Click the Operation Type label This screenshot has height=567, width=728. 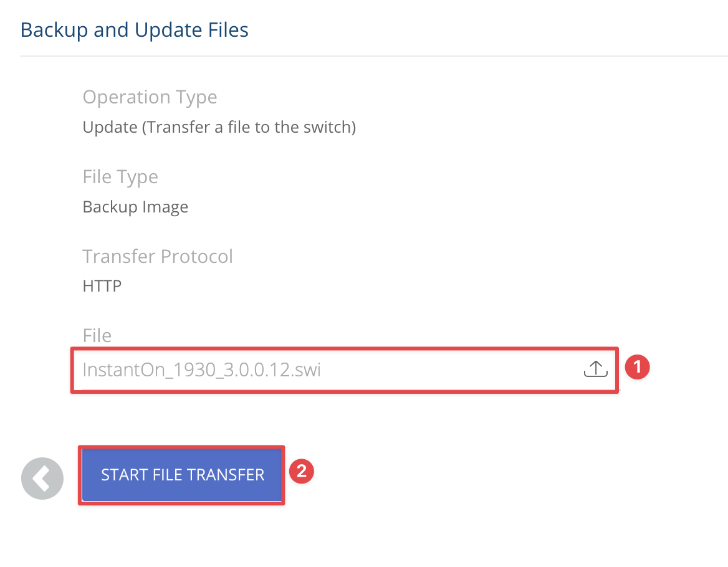(150, 97)
